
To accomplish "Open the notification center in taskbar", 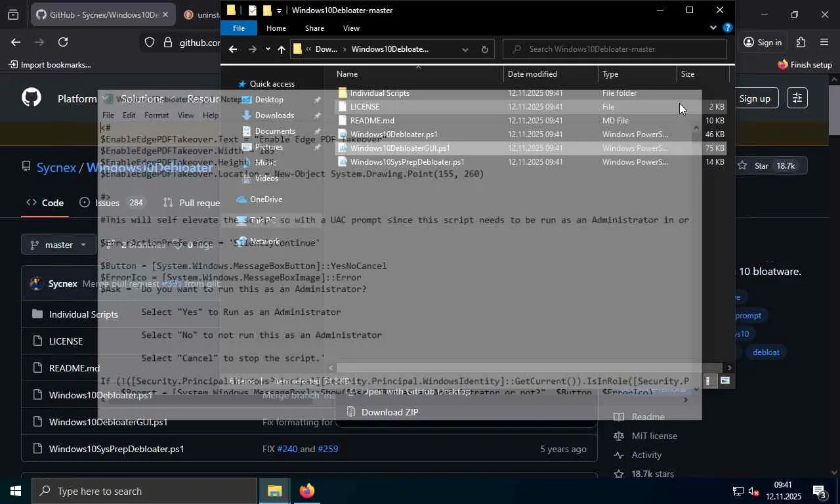I will (819, 491).
